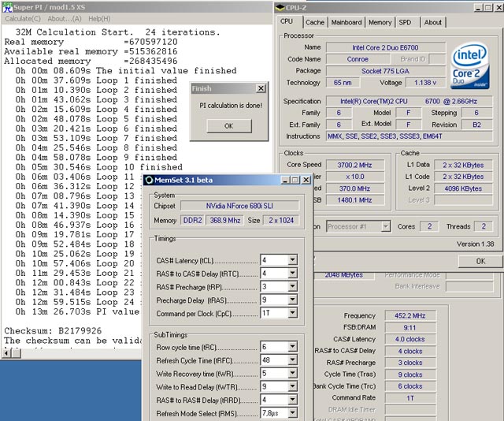Open the Calculate(C) menu in Super PI
This screenshot has width=504, height=421.
[23, 19]
